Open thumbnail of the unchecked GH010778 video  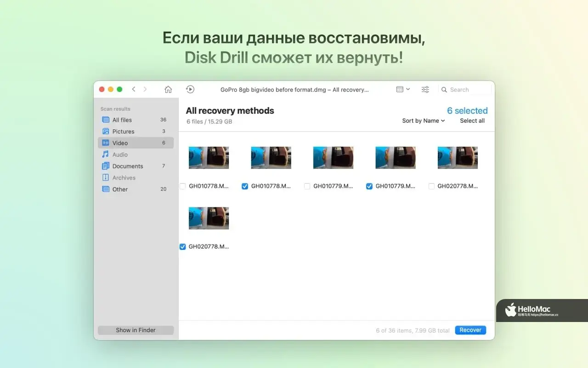point(209,158)
